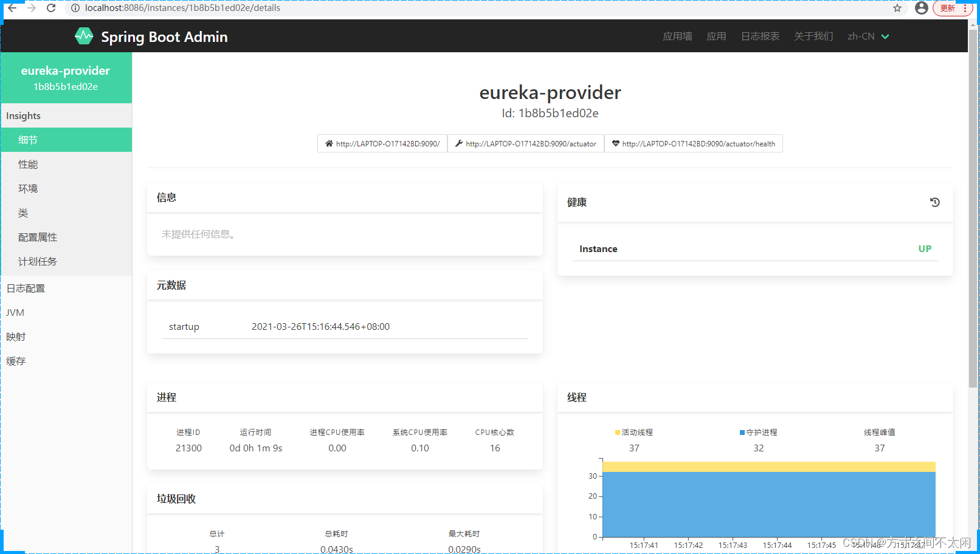Click the 进程CPU使用率 value 0.00

click(x=337, y=448)
